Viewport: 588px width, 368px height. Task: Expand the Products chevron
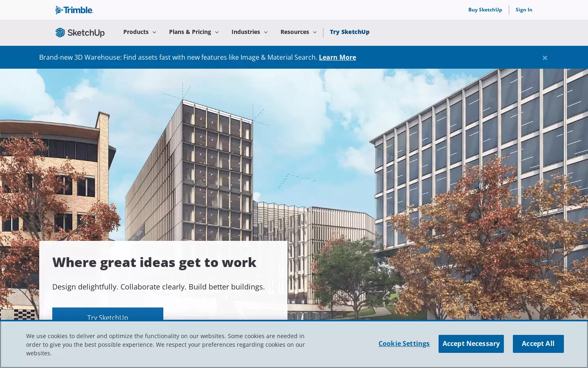click(x=154, y=32)
